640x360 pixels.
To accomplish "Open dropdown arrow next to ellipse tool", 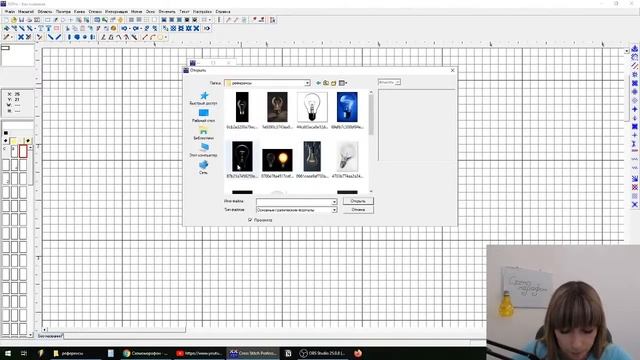I will coord(166,37).
